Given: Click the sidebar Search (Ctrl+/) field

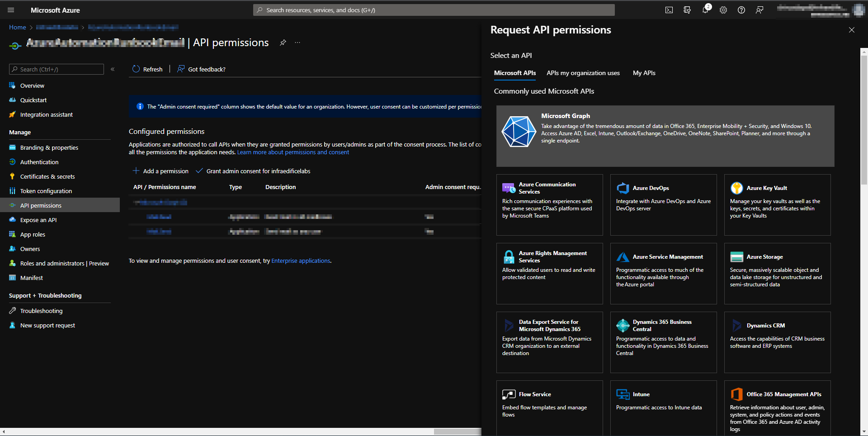Looking at the screenshot, I should (57, 69).
